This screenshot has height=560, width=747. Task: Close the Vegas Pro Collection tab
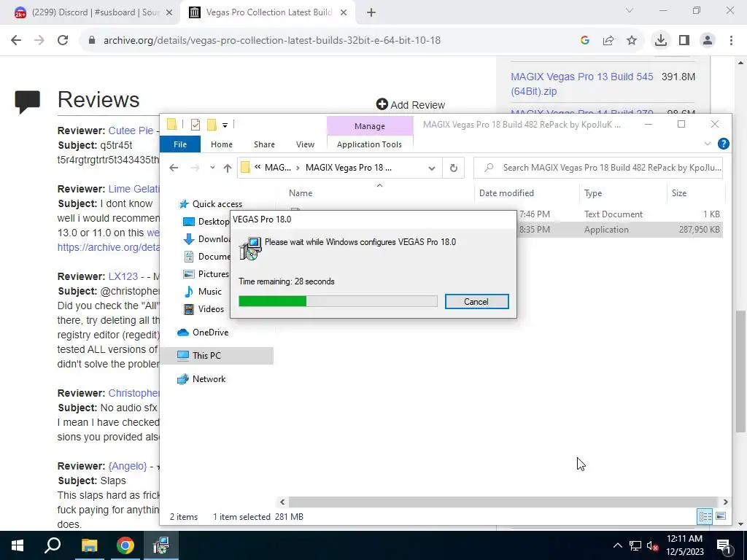coord(344,13)
